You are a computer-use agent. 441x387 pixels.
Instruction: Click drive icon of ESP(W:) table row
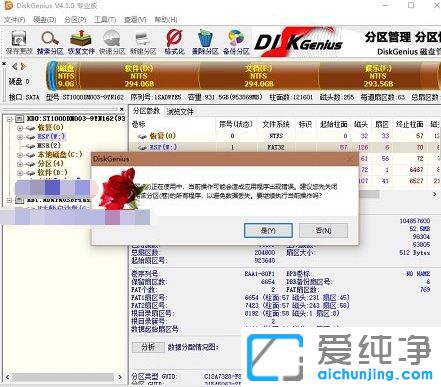click(x=142, y=147)
